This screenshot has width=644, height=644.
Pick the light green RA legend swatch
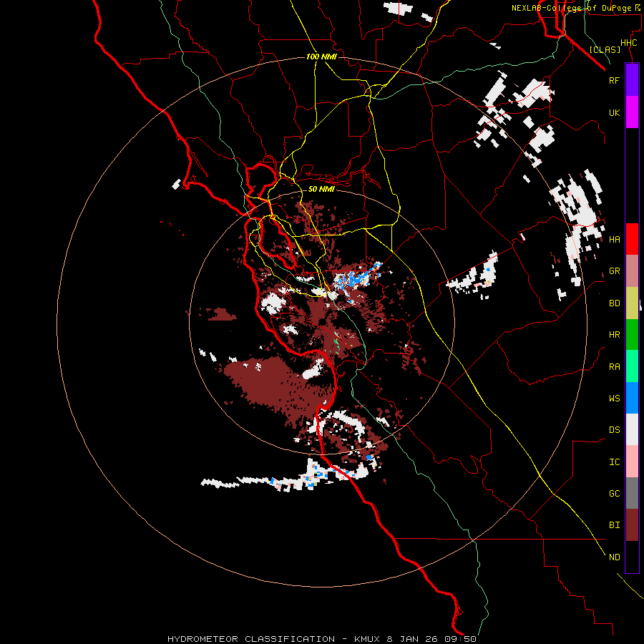click(632, 366)
